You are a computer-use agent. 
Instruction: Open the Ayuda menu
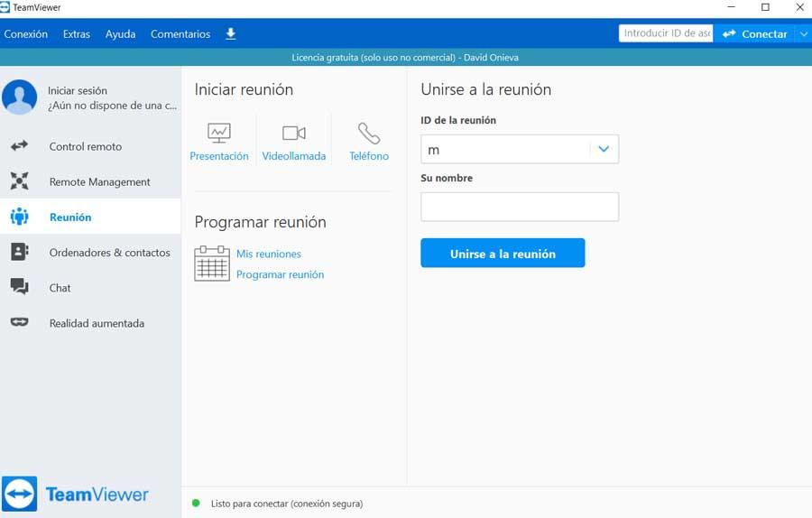[x=120, y=34]
